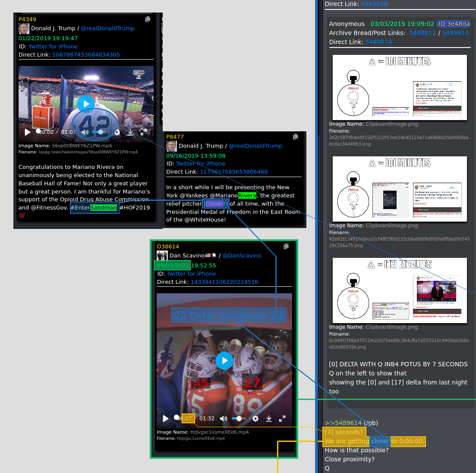Open Trump avatar on post P4349
476x473 pixels.
point(24,29)
